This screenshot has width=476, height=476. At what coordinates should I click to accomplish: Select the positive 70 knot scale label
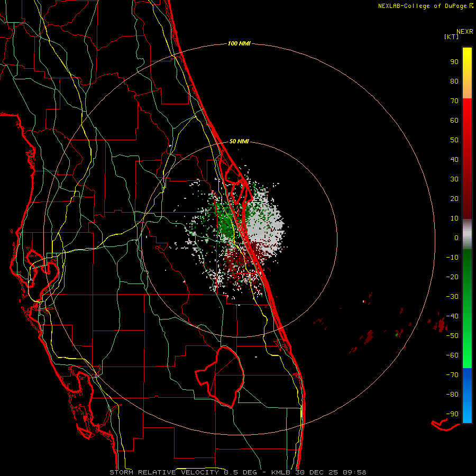[x=454, y=101]
